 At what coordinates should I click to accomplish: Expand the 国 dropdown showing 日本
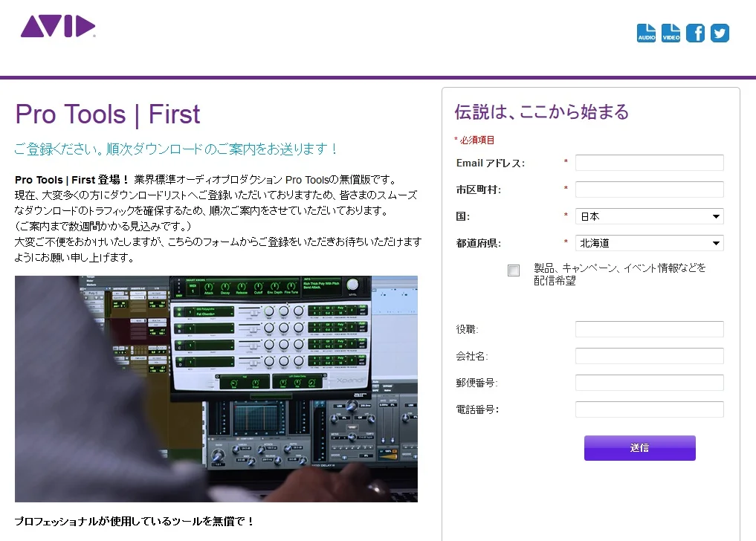[x=649, y=216]
